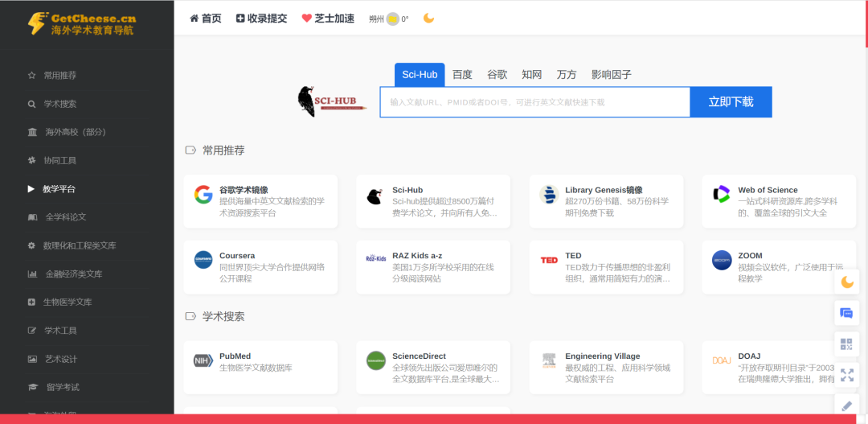Click the 立即下载 button

coord(731,102)
